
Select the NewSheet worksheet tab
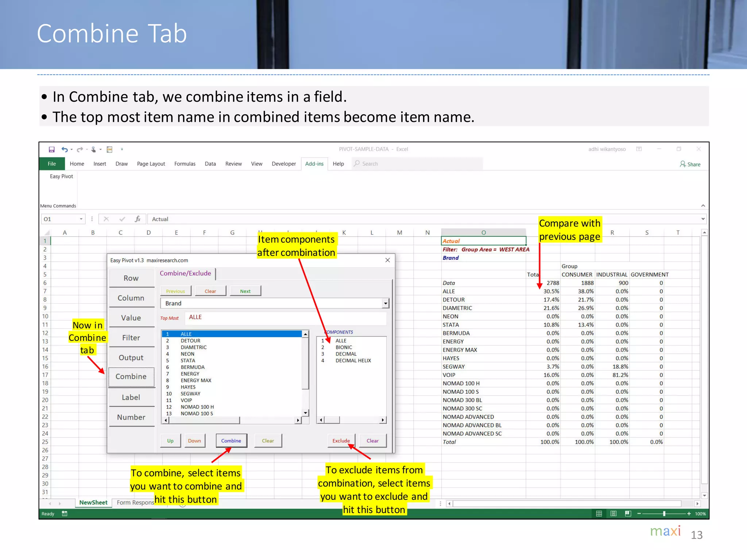93,502
